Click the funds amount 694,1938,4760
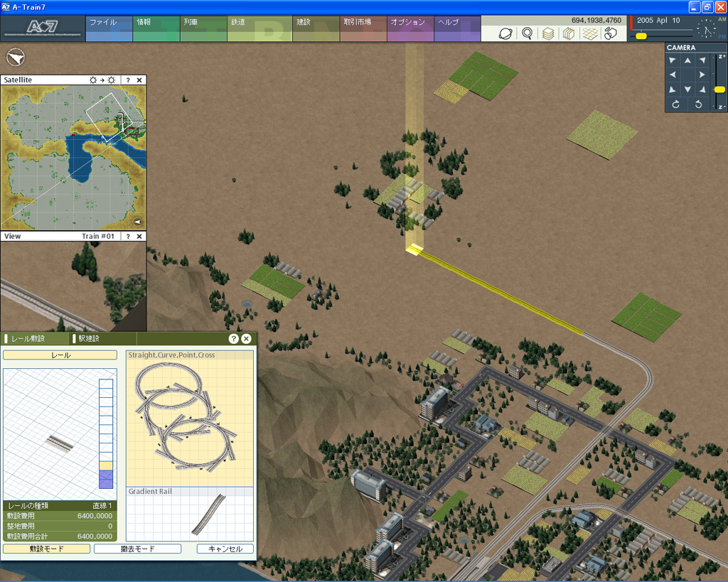Screen dimensions: 728x582 [596, 21]
